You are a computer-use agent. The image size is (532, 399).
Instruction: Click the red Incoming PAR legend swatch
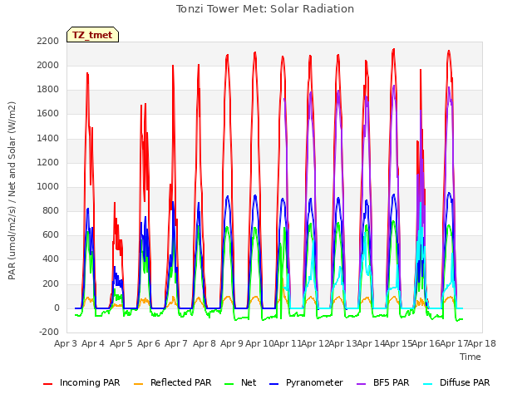coord(48,384)
